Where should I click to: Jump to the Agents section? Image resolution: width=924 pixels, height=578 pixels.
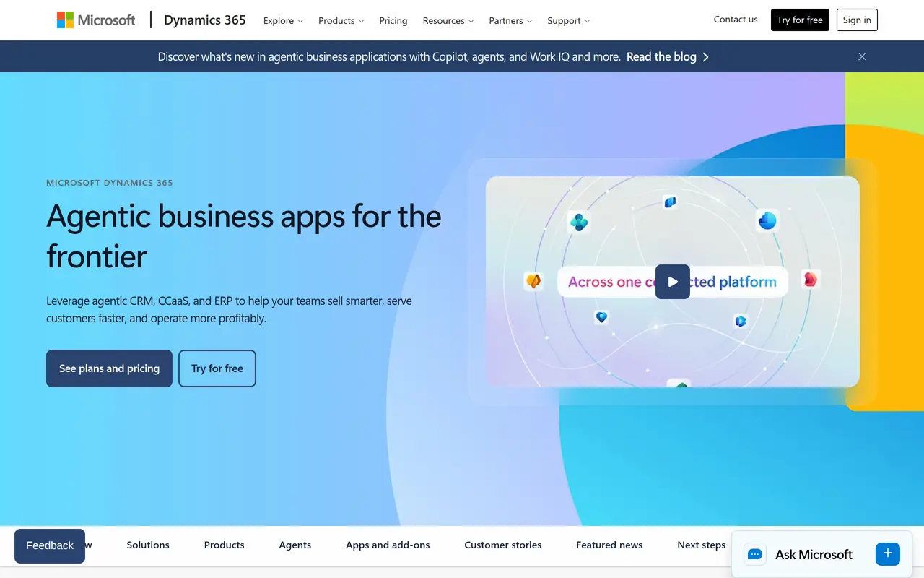[x=295, y=545]
